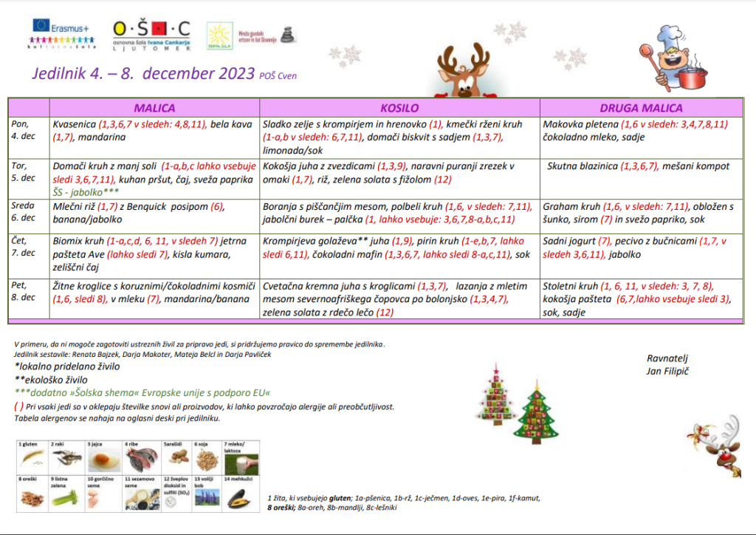The width and height of the screenshot is (756, 535).
Task: Click the 'Skutna blazinica' cell
Action: pos(642,179)
